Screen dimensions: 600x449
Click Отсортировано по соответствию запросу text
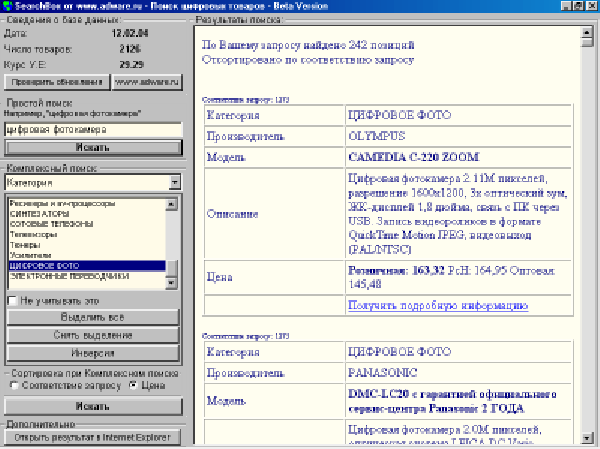click(308, 60)
